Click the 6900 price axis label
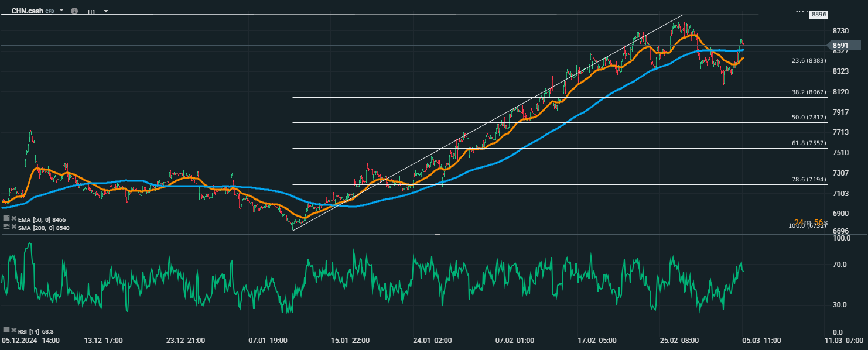The width and height of the screenshot is (868, 350). click(x=840, y=214)
